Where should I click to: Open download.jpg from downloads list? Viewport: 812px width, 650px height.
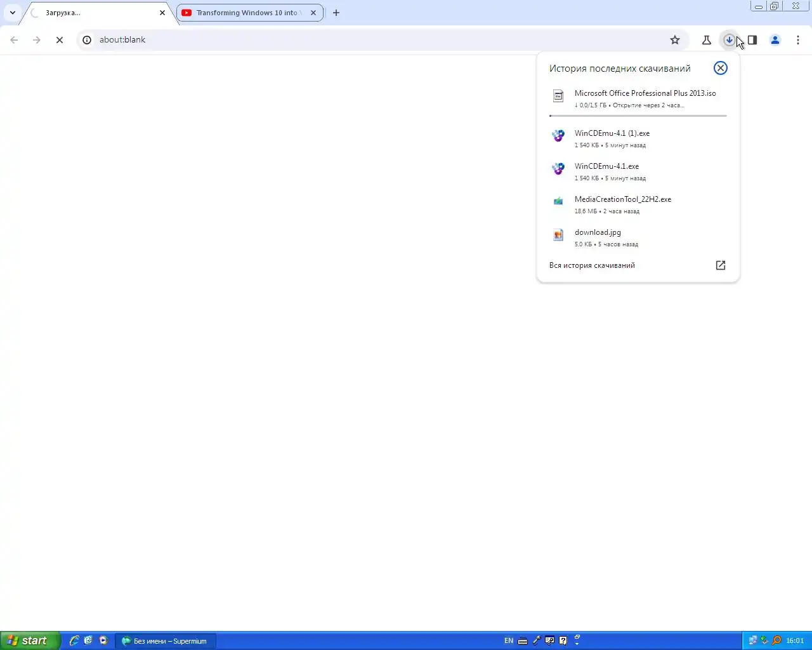coord(638,237)
